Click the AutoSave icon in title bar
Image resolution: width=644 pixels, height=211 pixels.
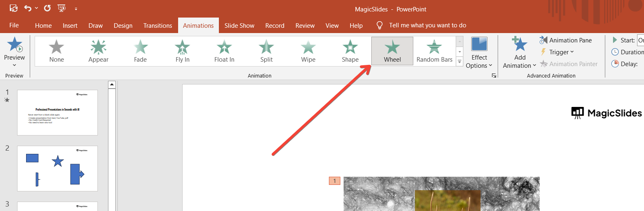tap(13, 8)
